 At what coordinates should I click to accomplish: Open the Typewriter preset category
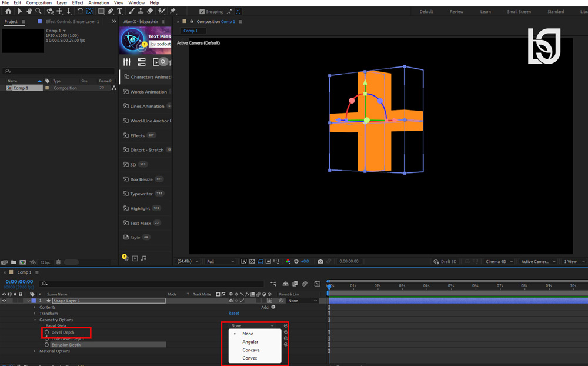tap(141, 194)
